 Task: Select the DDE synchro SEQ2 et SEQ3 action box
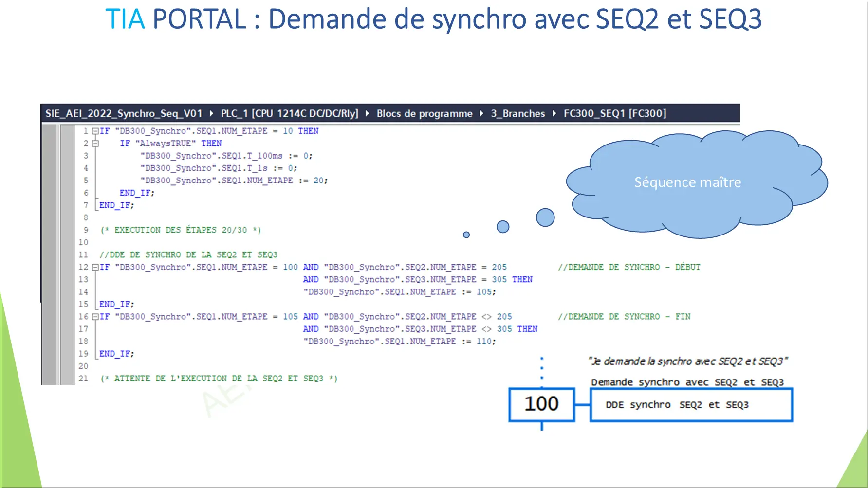(691, 405)
